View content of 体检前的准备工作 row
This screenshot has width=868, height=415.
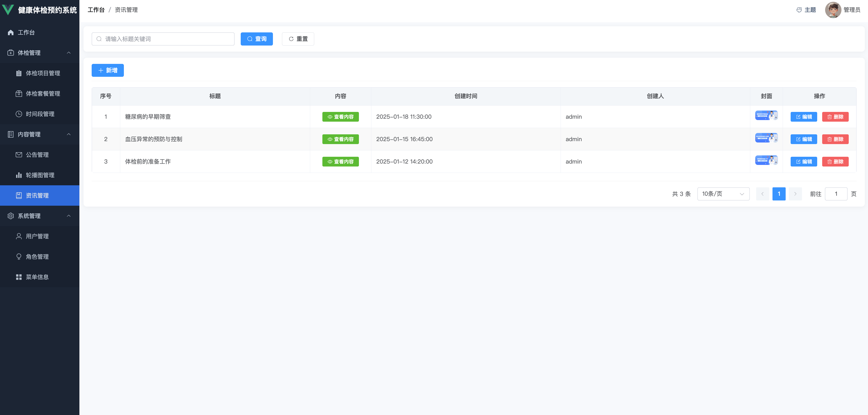click(340, 162)
